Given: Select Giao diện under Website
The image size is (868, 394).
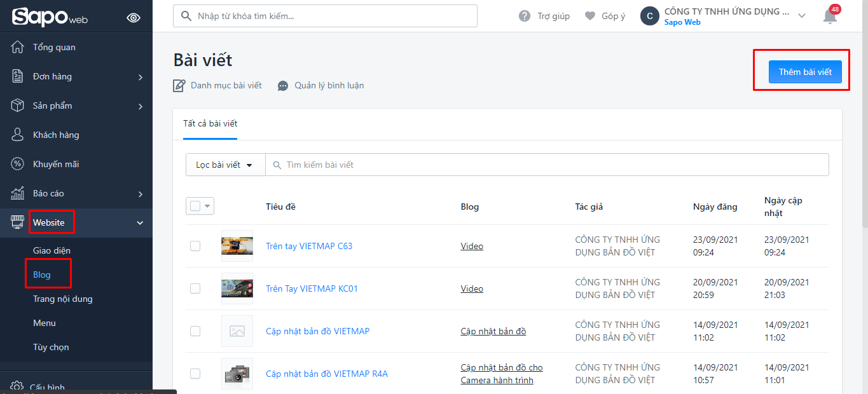Looking at the screenshot, I should tap(52, 250).
